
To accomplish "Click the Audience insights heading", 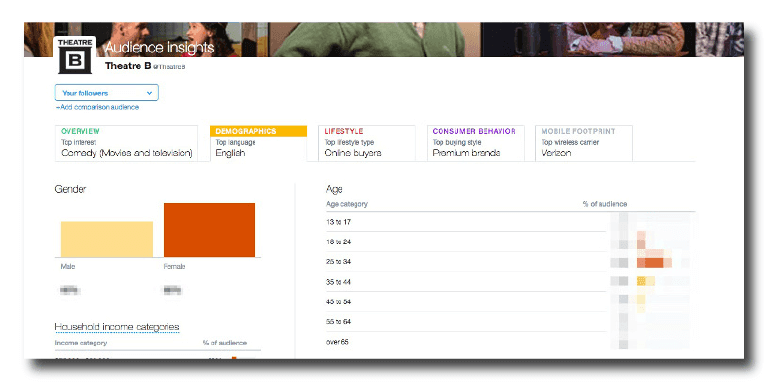I will click(160, 48).
